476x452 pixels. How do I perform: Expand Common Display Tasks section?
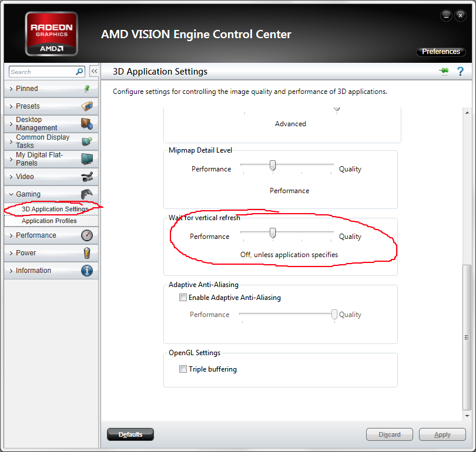point(51,141)
